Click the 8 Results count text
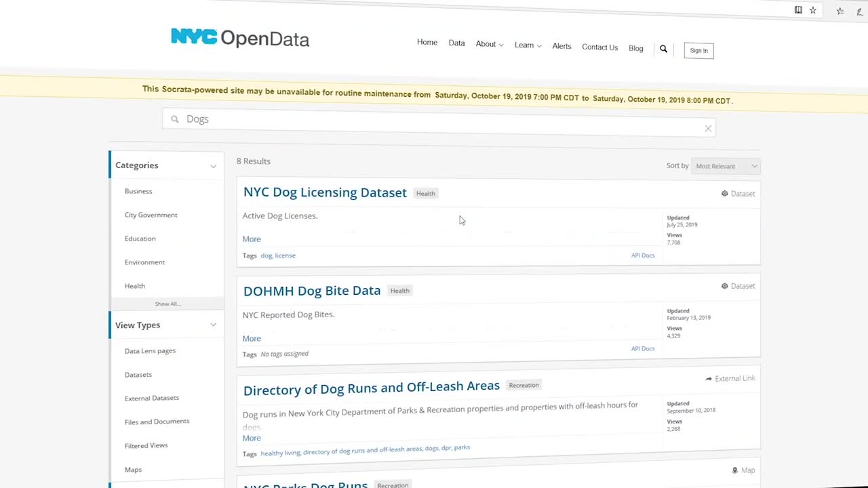The height and width of the screenshot is (488, 868). tap(254, 161)
